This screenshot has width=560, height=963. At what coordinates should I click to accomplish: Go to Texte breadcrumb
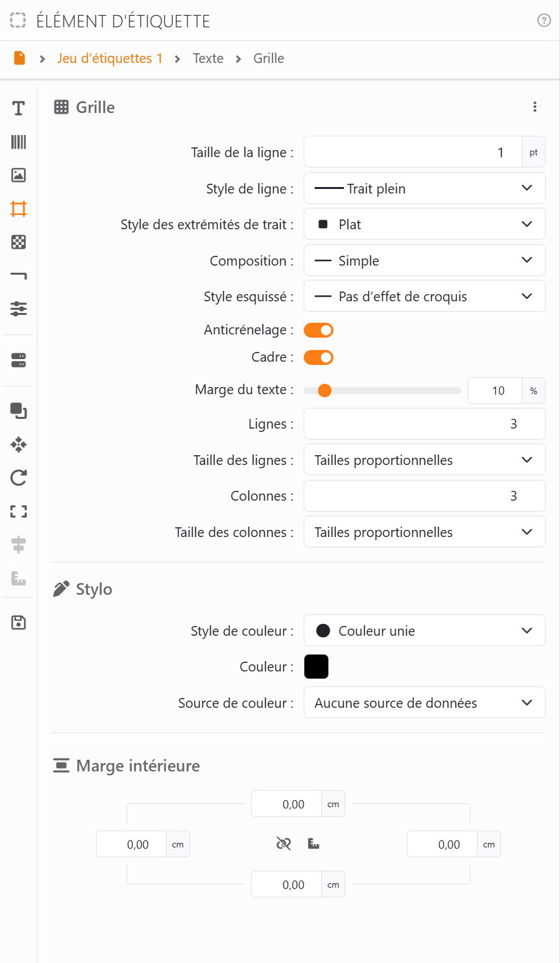[x=208, y=58]
